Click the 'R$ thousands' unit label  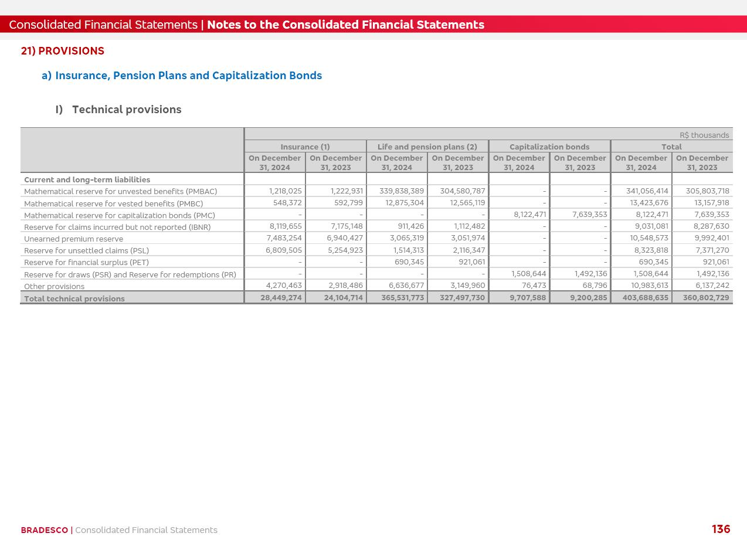click(x=704, y=135)
